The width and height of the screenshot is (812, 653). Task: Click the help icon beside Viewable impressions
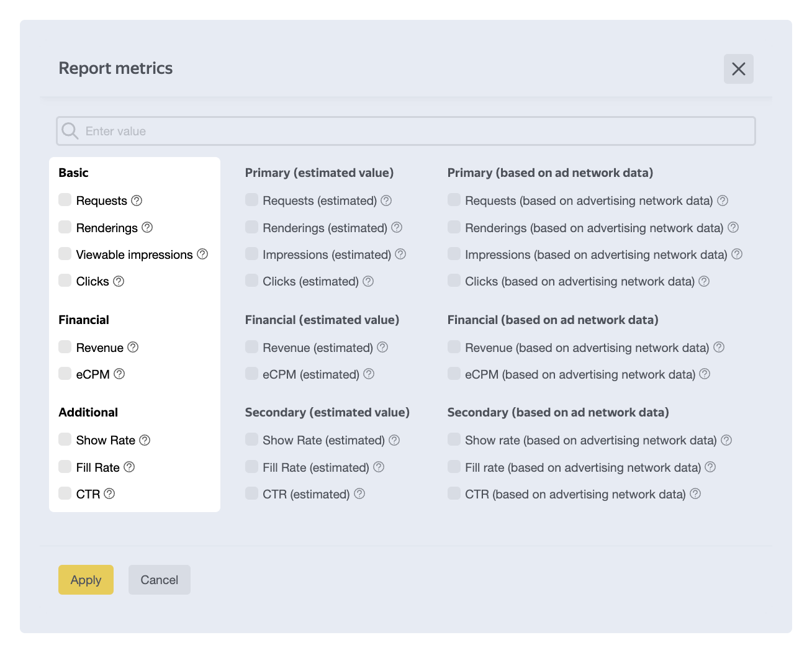pyautogui.click(x=202, y=254)
